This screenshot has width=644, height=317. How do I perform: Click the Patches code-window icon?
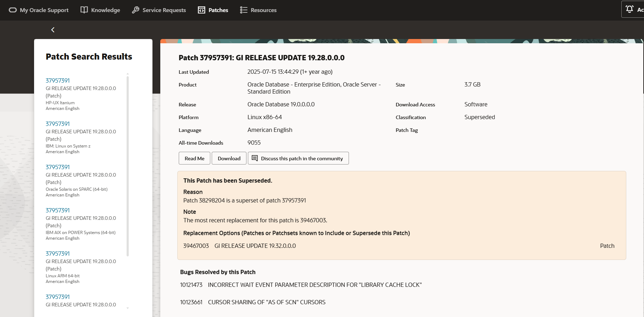click(x=201, y=10)
